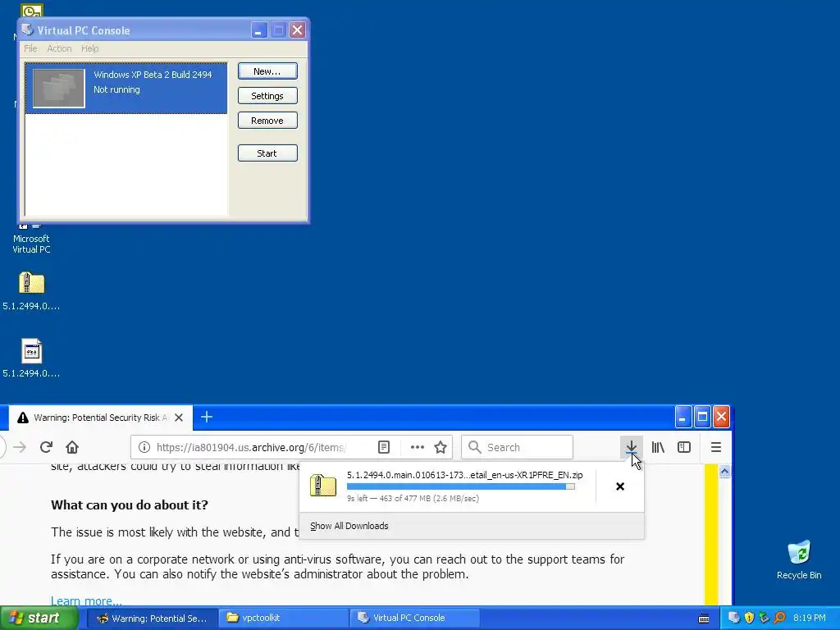Select the Warning: Potential Security Risk tab
This screenshot has height=630, width=840.
point(101,418)
